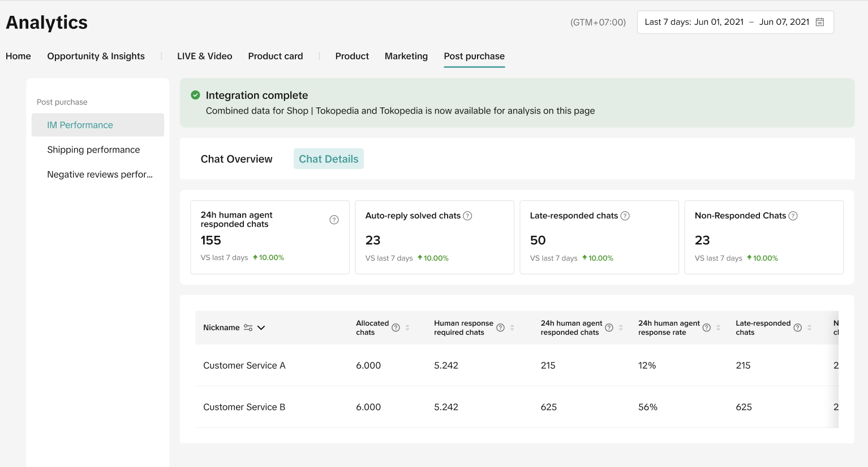Select the Chat Details tab

328,159
